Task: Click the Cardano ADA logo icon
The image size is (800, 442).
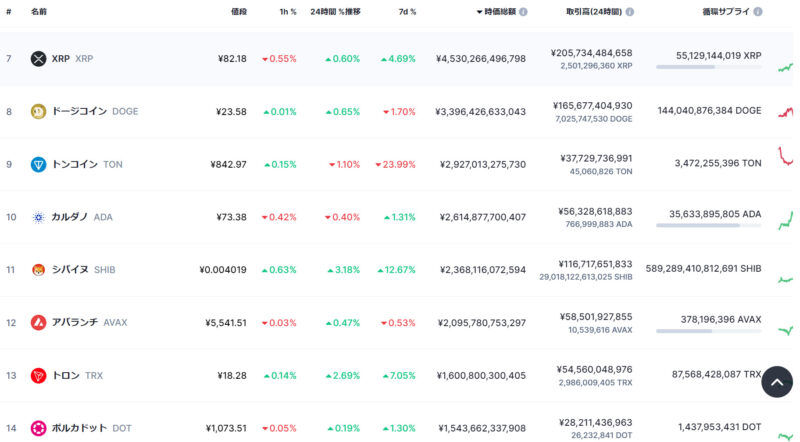Action: click(x=38, y=217)
